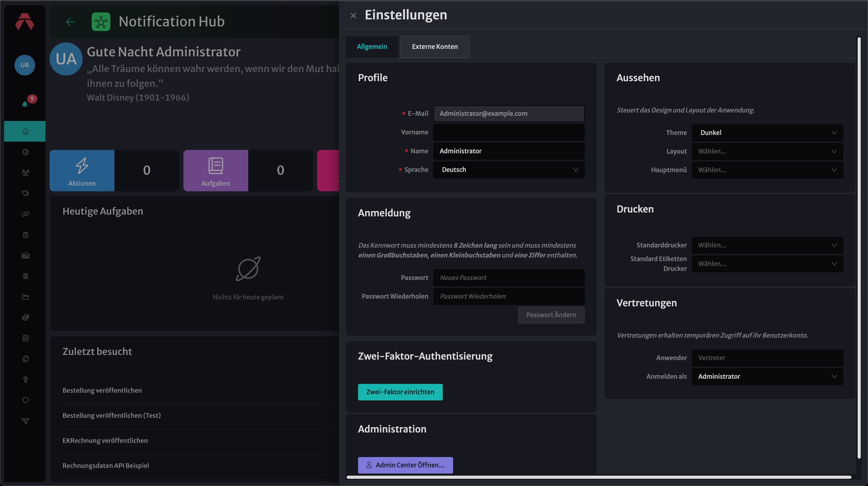The height and width of the screenshot is (486, 868).
Task: Open the dashboard gauge icon in the sidebar
Action: point(25,152)
